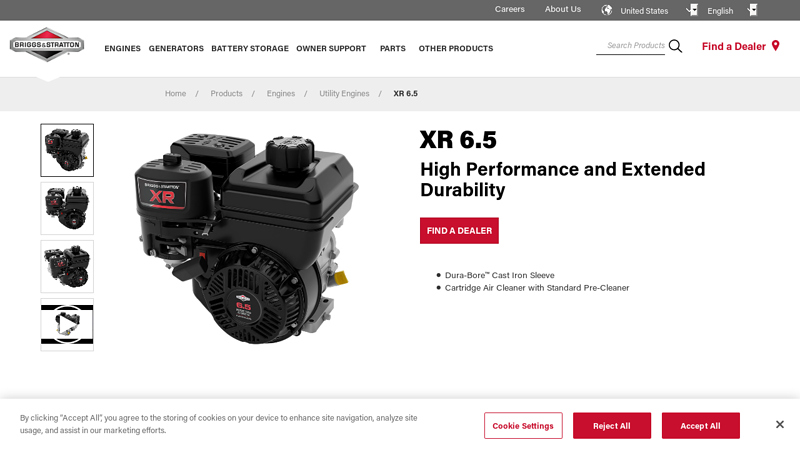This screenshot has height=450, width=800.
Task: Go to Home in the breadcrumb
Action: coord(176,93)
